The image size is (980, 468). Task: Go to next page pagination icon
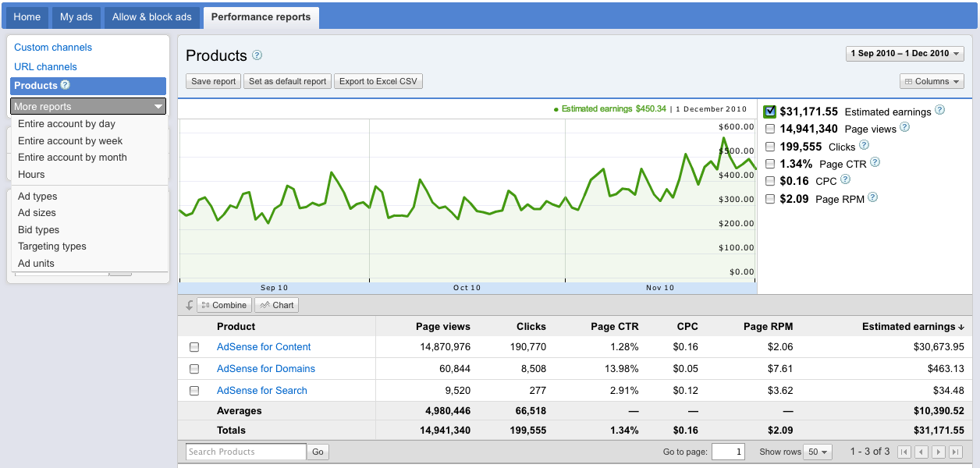tap(939, 452)
